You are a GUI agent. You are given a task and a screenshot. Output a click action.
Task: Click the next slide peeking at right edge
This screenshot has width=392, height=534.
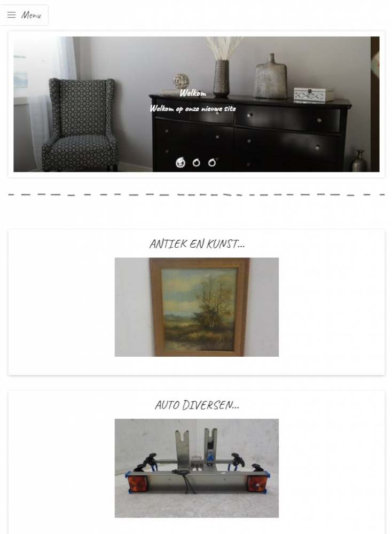374,104
